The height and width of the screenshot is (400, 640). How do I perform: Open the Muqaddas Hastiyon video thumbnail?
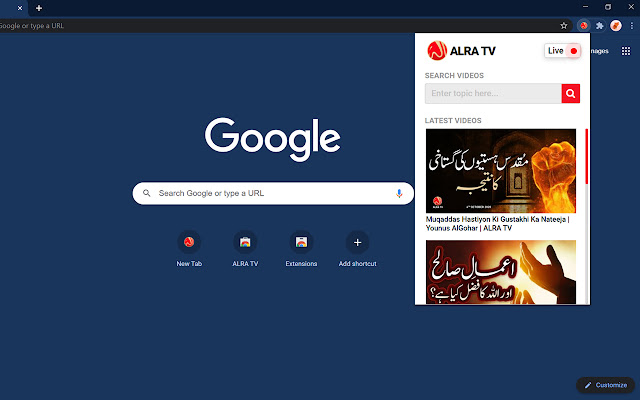click(501, 171)
